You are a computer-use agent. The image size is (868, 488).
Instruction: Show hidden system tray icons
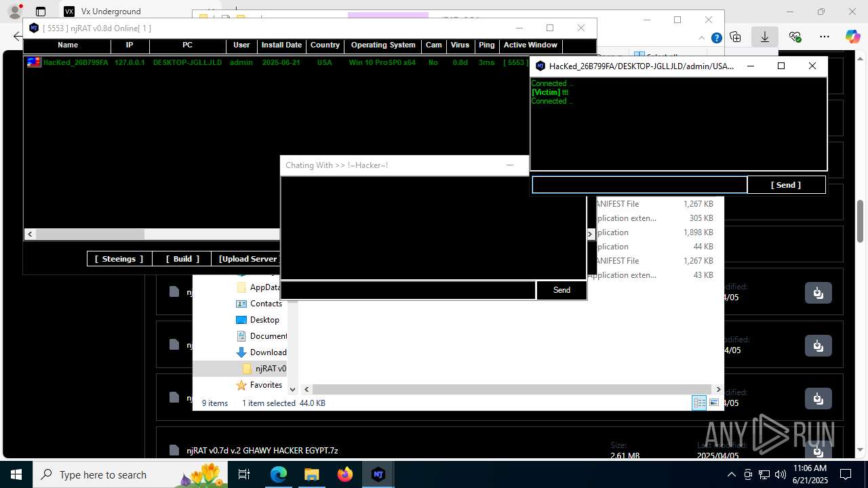[x=731, y=474]
